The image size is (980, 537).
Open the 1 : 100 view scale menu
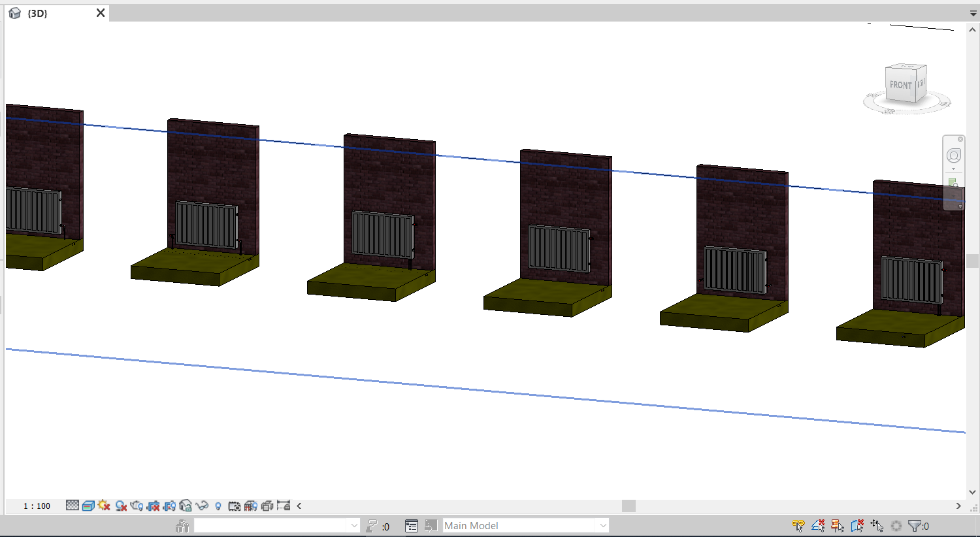[37, 506]
